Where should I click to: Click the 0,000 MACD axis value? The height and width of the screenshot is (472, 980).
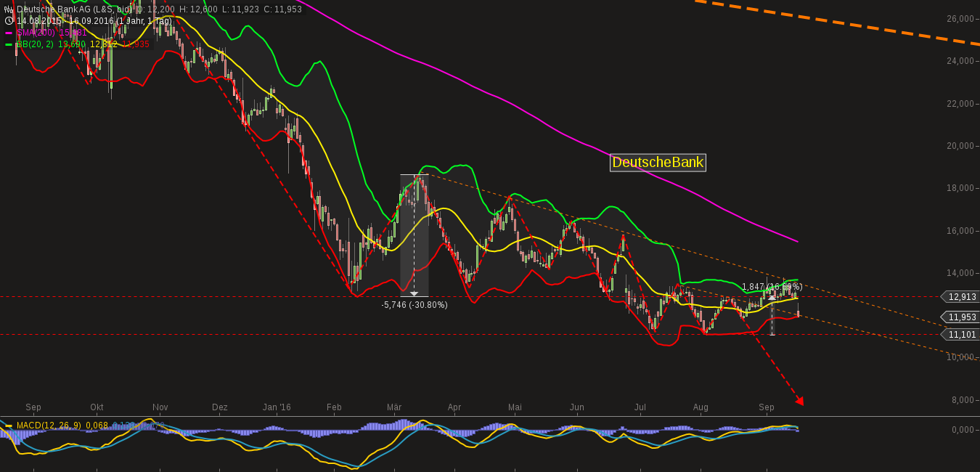[963, 430]
